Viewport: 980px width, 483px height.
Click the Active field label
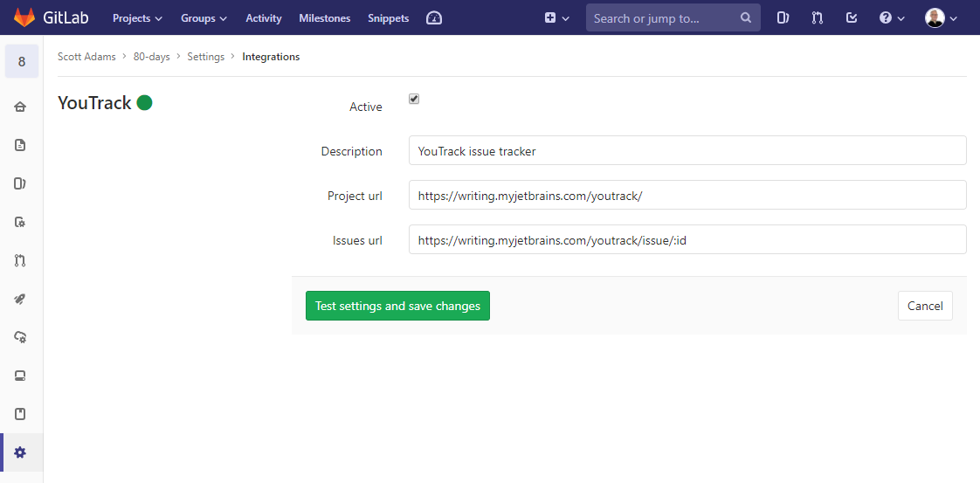[x=366, y=107]
